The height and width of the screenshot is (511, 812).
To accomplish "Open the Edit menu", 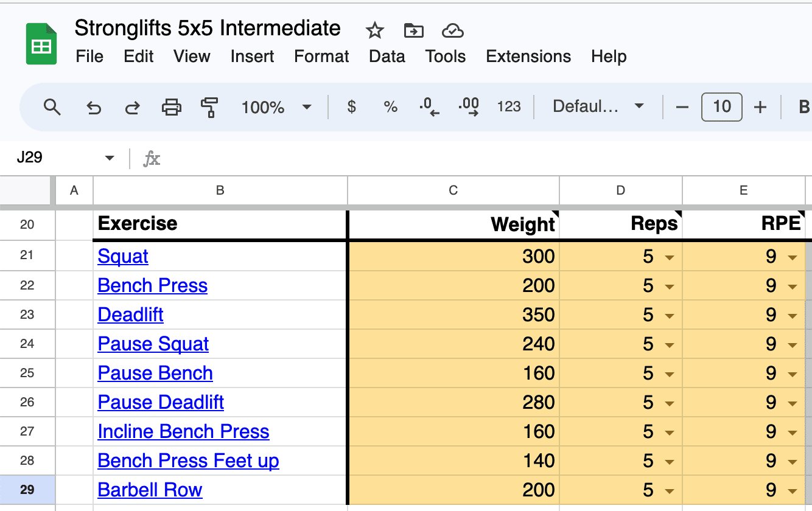I will coord(139,57).
